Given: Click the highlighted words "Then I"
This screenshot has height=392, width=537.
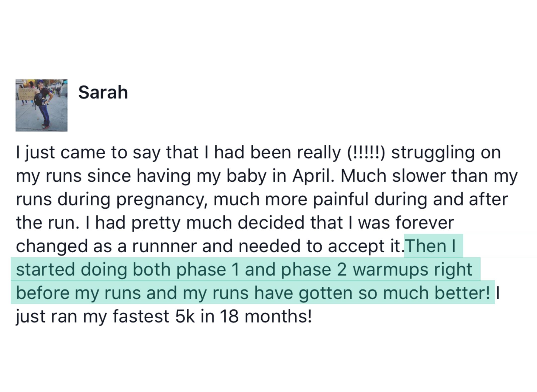Looking at the screenshot, I should point(430,246).
